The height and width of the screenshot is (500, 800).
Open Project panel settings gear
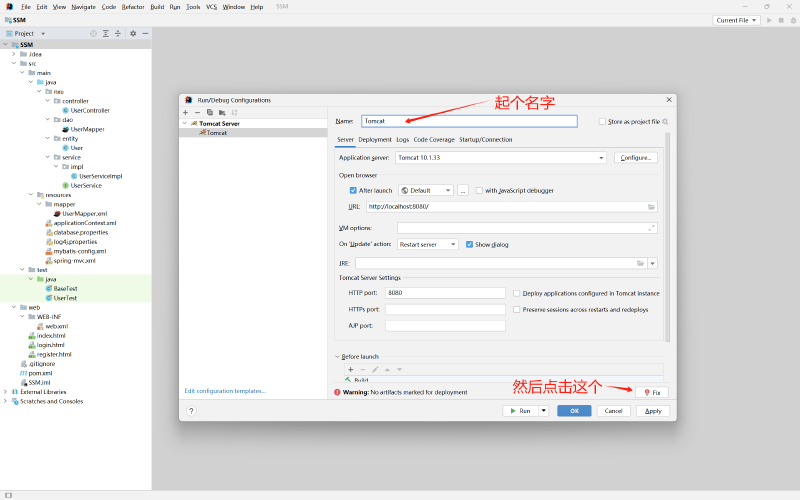(x=133, y=33)
